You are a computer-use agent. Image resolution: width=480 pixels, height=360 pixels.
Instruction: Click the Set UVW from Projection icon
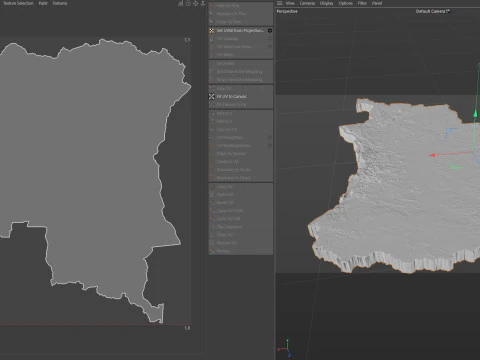211,31
